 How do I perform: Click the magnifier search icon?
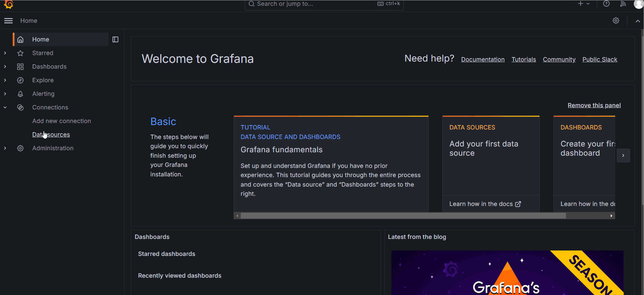252,4
